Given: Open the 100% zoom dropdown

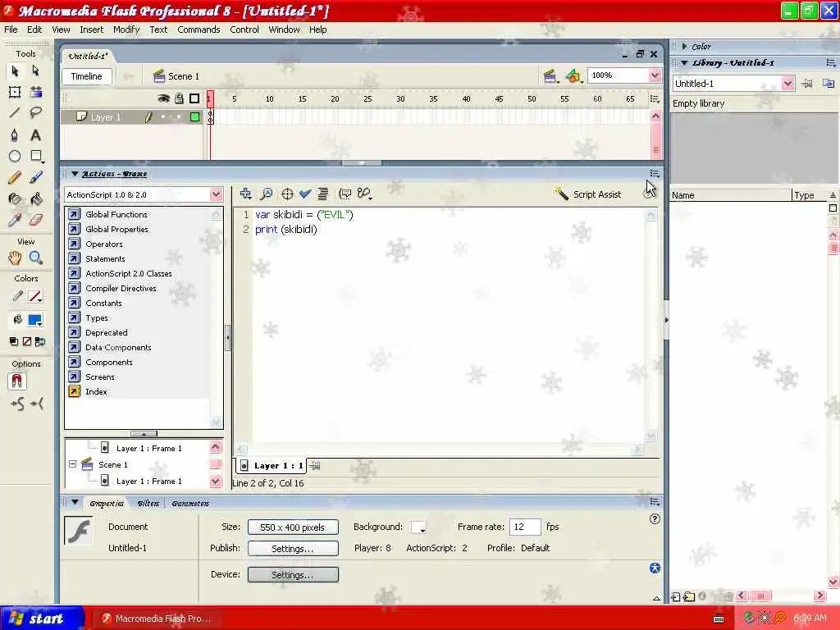Looking at the screenshot, I should pos(655,75).
